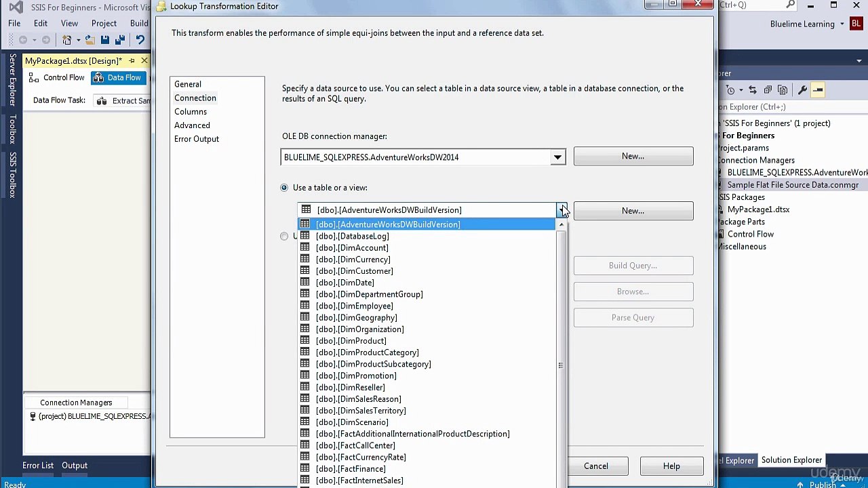
Task: Open the Output tab
Action: coord(75,466)
